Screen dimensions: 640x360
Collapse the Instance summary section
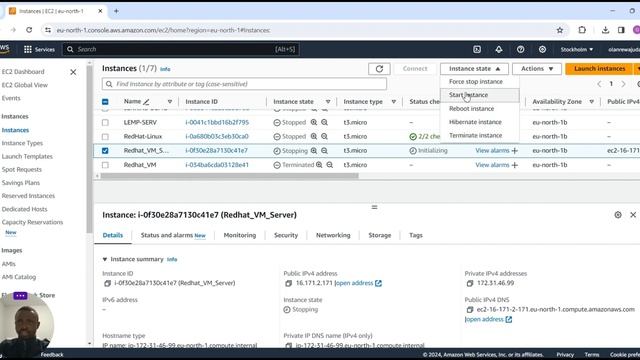[x=104, y=259]
